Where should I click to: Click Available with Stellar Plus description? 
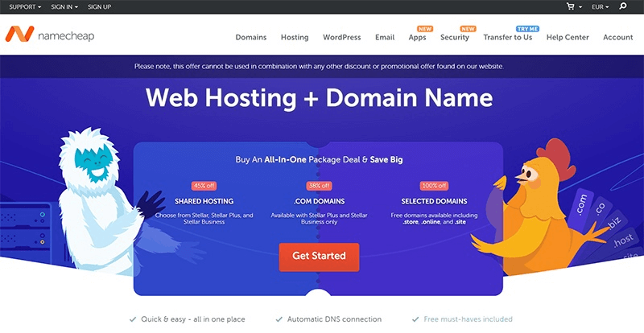pos(319,219)
